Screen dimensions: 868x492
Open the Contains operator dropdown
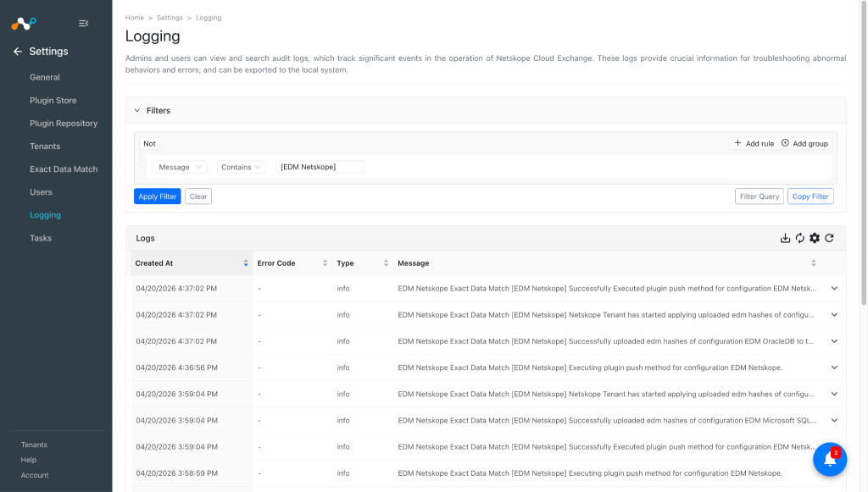tap(241, 167)
